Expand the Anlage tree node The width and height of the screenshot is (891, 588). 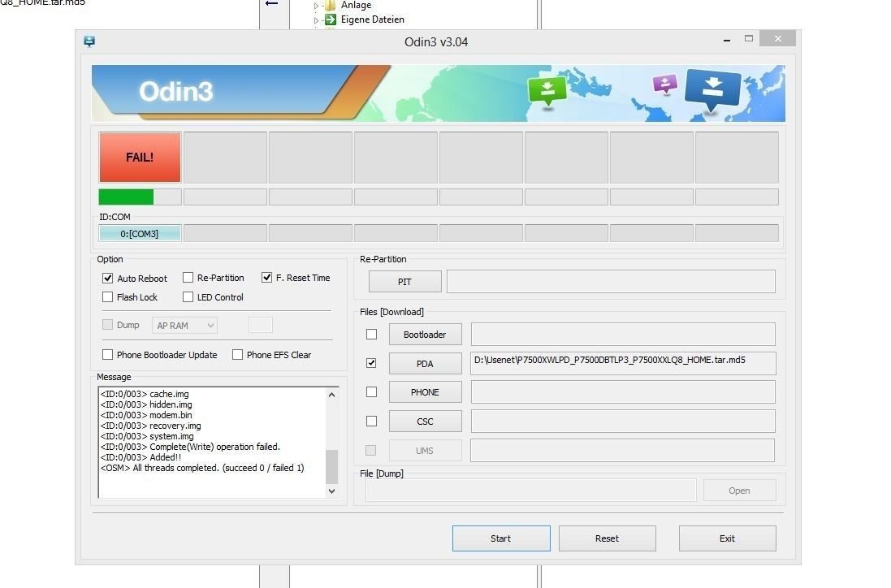(x=316, y=6)
